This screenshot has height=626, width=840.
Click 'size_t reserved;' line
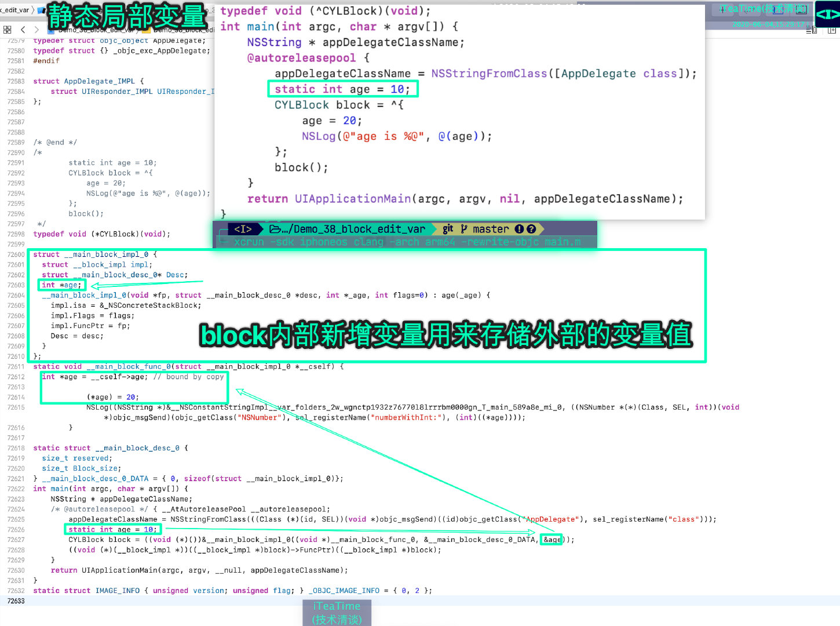76,458
